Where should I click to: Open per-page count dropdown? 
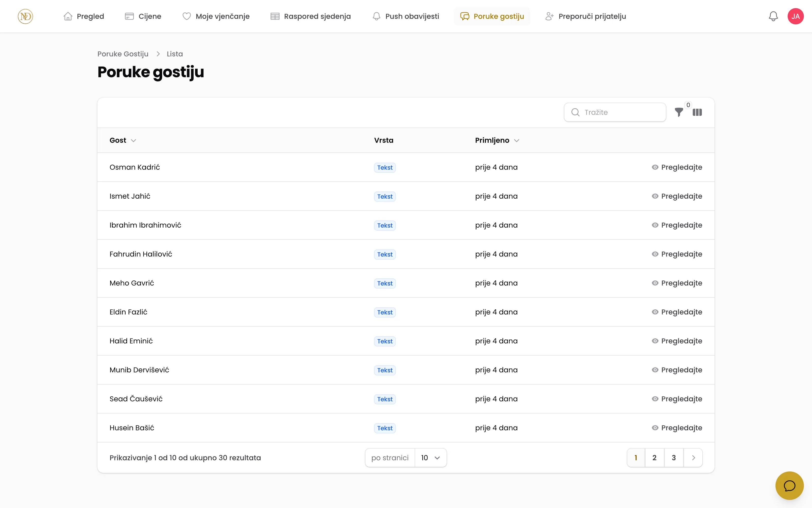click(x=431, y=458)
